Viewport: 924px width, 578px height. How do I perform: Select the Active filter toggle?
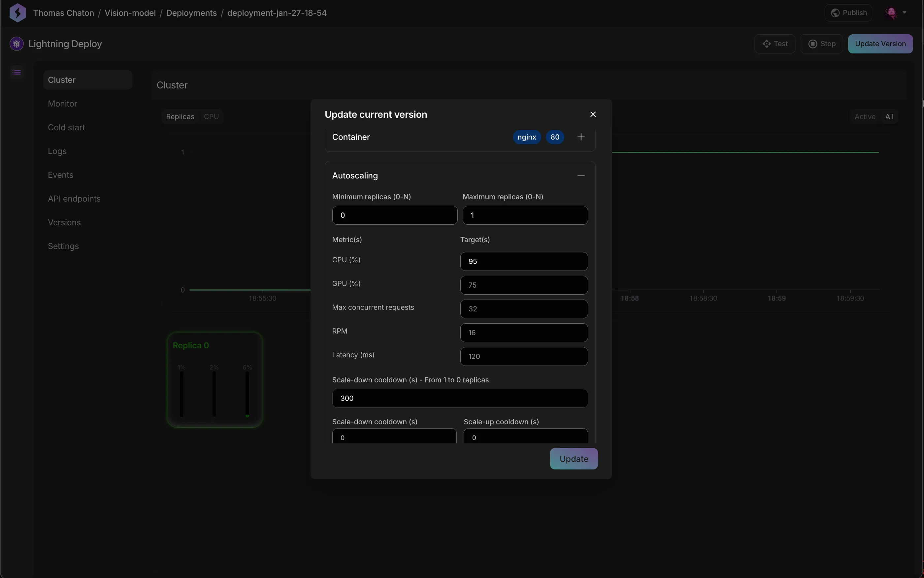coord(865,116)
